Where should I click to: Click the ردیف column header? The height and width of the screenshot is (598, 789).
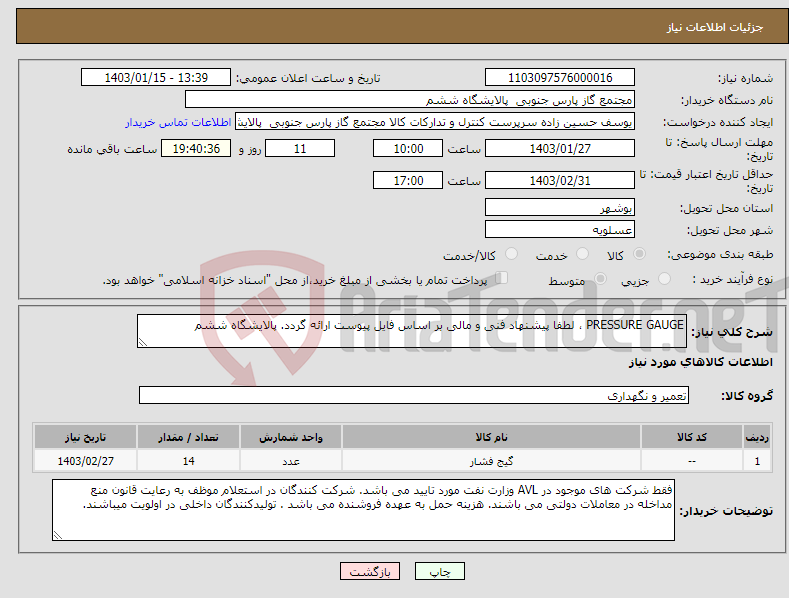tap(757, 437)
